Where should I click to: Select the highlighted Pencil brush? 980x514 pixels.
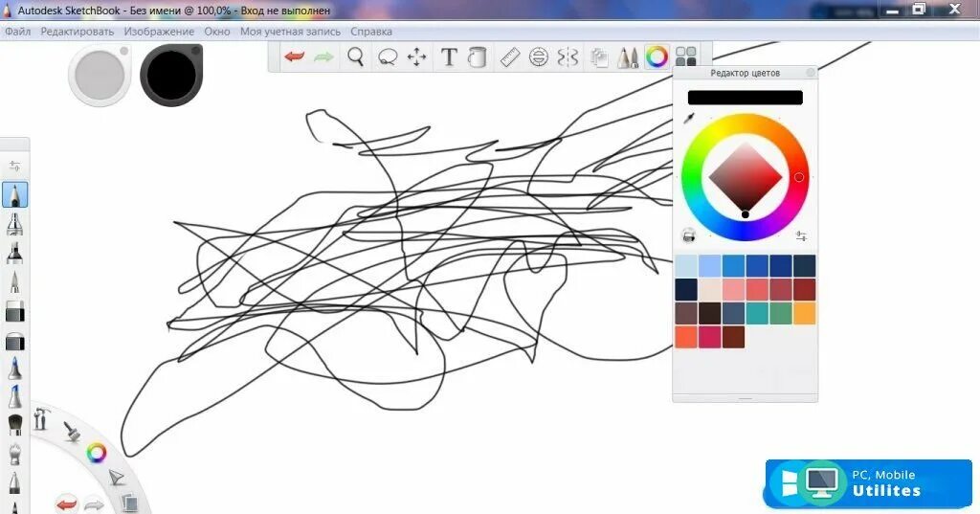(x=14, y=194)
